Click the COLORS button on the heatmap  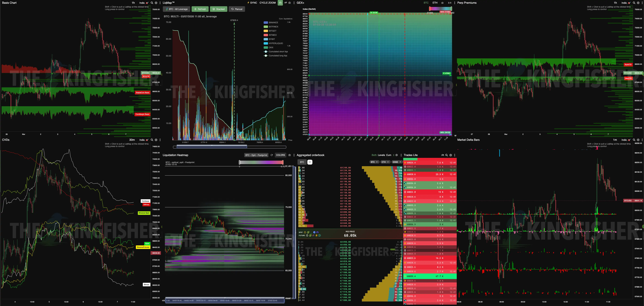pyautogui.click(x=280, y=155)
